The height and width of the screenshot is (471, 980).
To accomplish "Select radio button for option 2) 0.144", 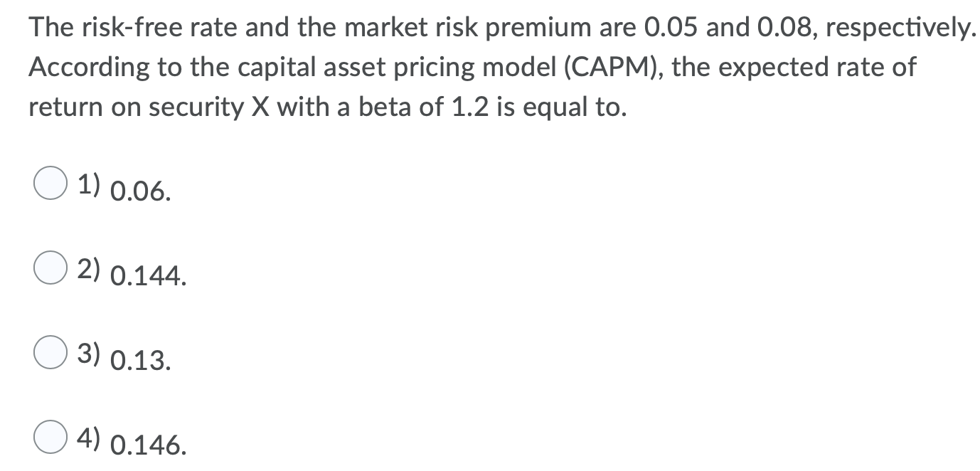I will (x=49, y=268).
